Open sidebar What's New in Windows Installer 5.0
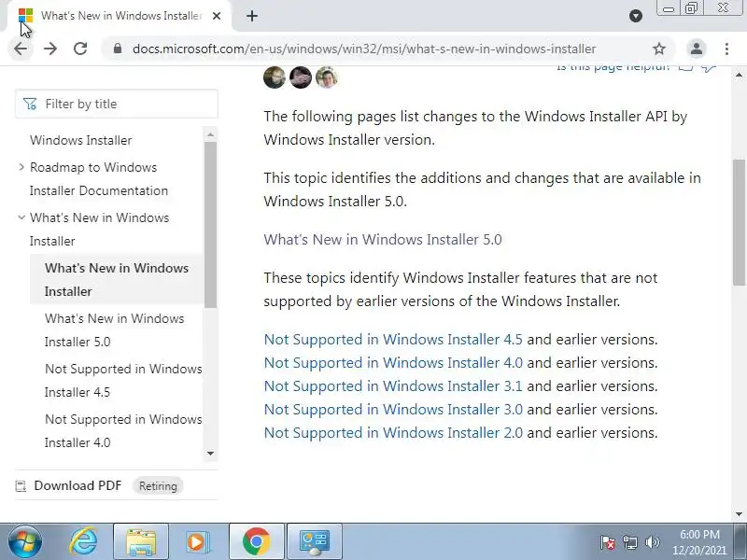 click(x=114, y=330)
